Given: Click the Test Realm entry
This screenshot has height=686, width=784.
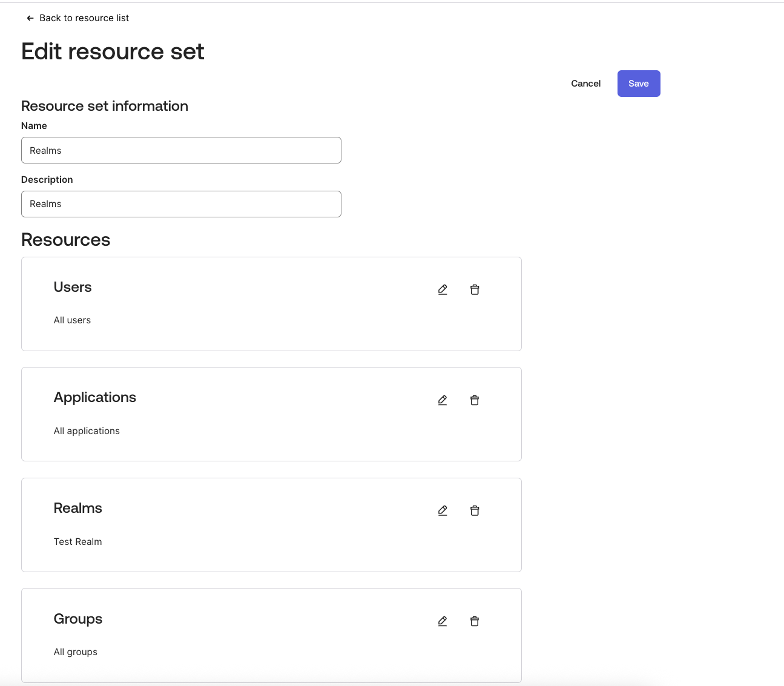Looking at the screenshot, I should (77, 542).
